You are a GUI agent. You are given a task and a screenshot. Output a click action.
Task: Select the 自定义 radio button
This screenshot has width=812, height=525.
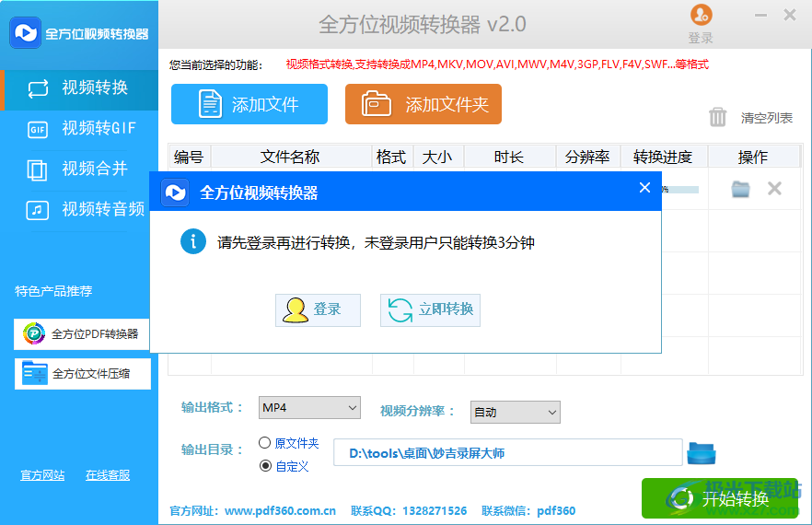265,465
